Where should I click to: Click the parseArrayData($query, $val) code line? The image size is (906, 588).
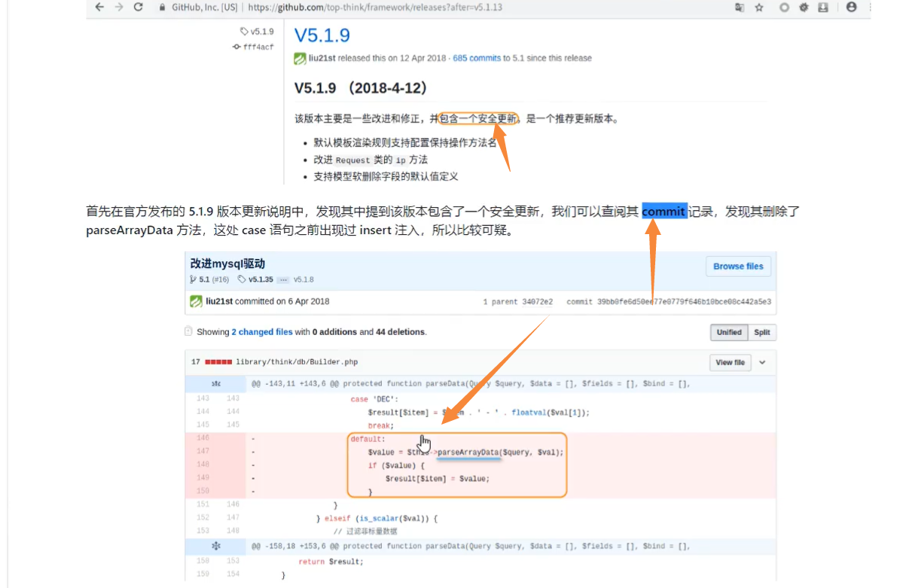pos(465,452)
